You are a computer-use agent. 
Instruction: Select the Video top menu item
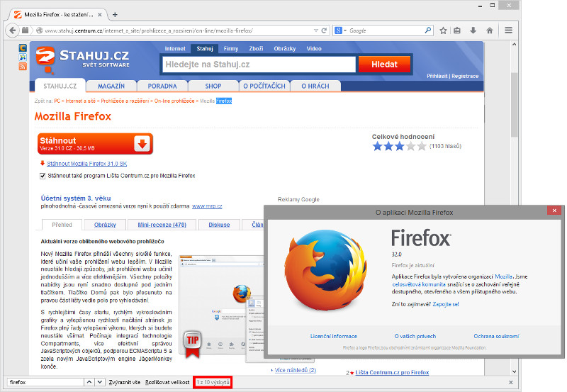pyautogui.click(x=314, y=48)
